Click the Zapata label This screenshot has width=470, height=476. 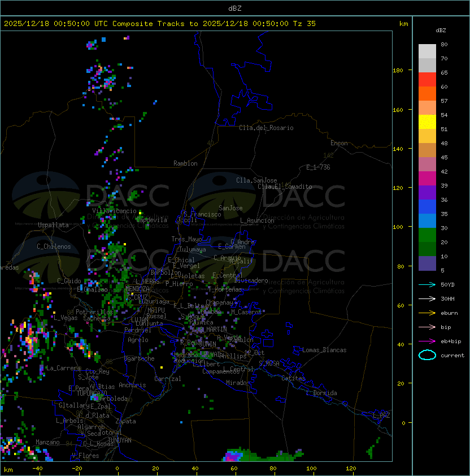(125, 421)
